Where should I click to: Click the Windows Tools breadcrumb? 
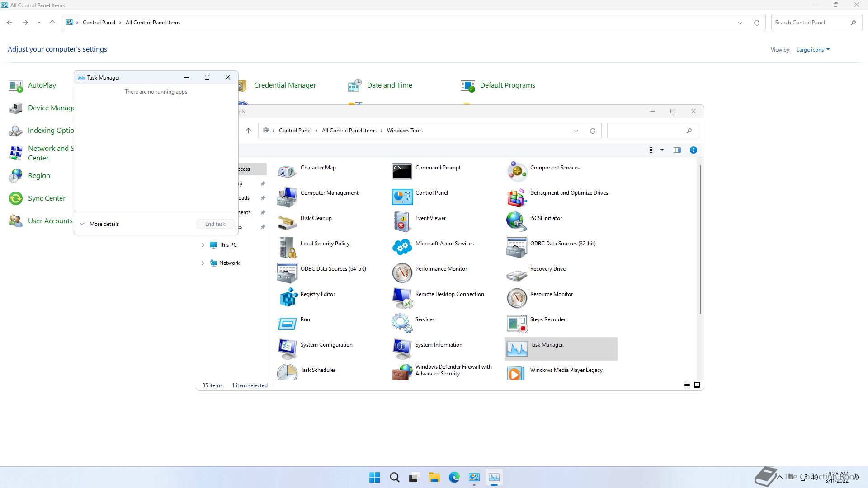[405, 131]
